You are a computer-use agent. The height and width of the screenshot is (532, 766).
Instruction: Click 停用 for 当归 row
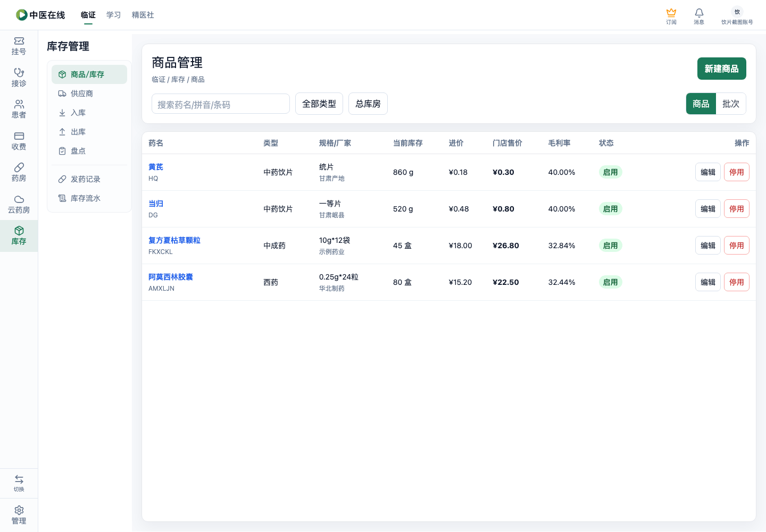737,209
